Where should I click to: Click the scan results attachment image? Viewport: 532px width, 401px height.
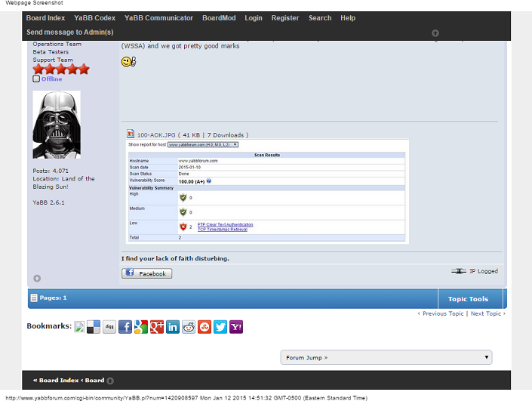(267, 192)
